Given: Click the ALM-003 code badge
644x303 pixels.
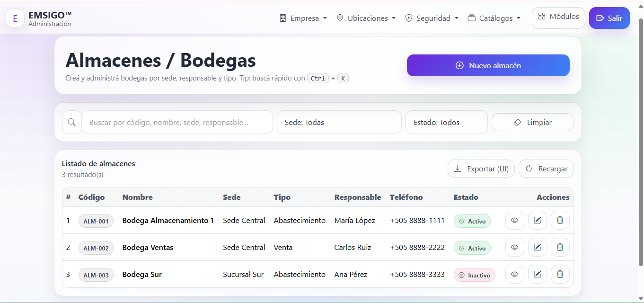Looking at the screenshot, I should [x=96, y=275].
